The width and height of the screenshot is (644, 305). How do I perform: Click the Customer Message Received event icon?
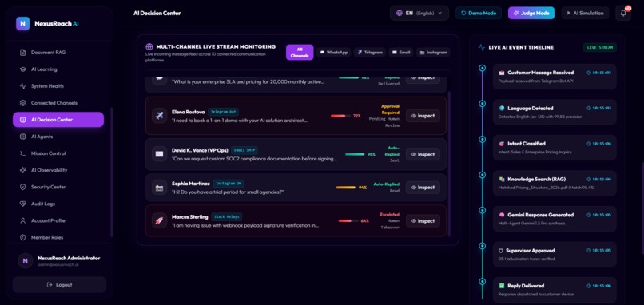502,73
